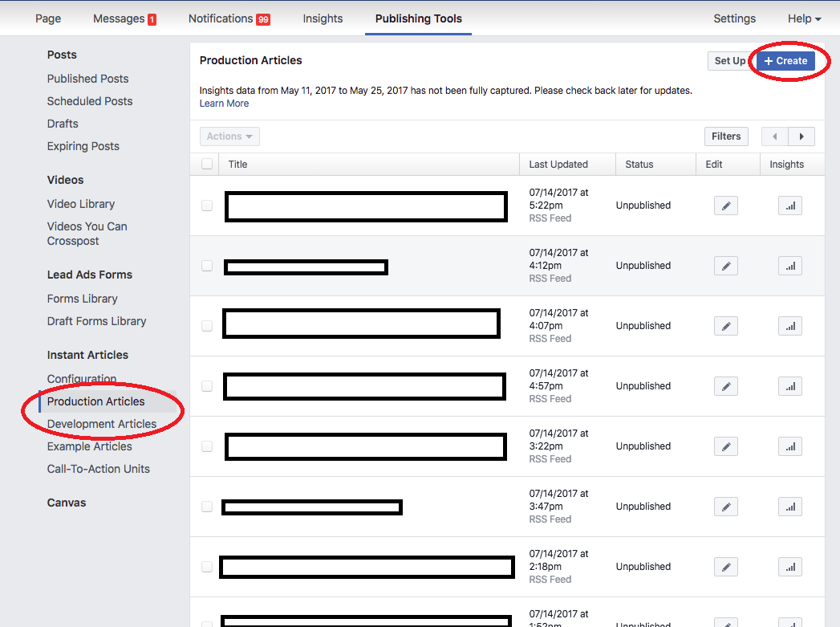Go to the previous page arrow
Viewport: 840px width, 627px height.
(775, 136)
